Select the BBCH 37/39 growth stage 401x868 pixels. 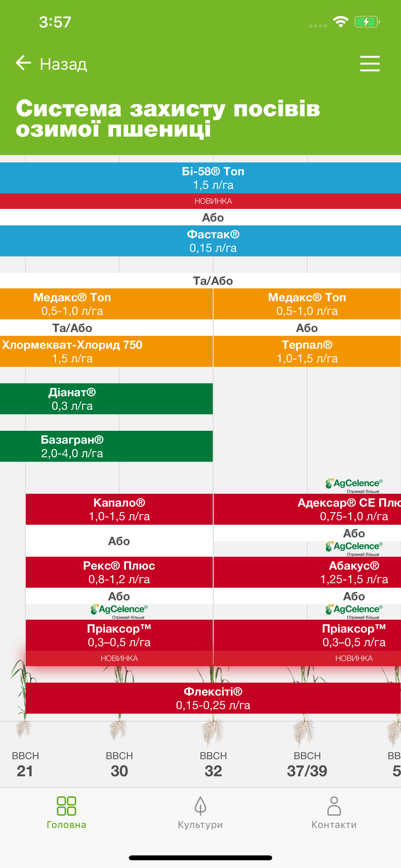[307, 765]
